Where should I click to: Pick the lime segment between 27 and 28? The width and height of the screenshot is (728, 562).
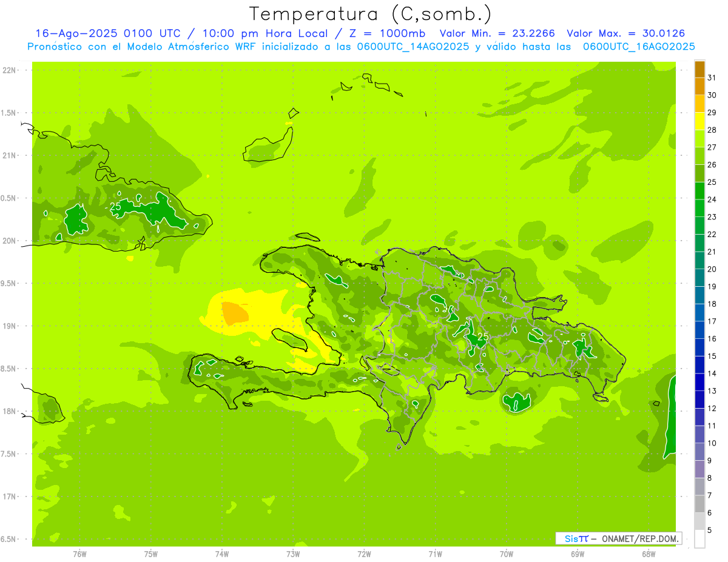click(699, 138)
